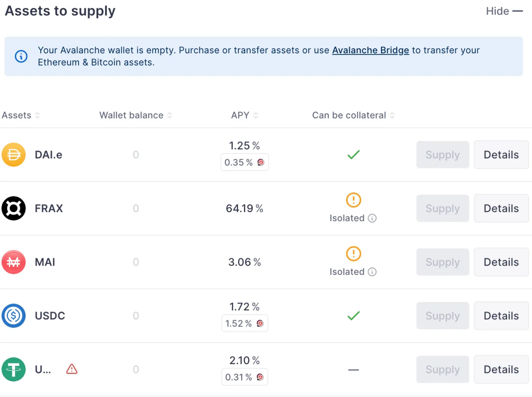Collapse the Assets to supply section using Hide

504,11
